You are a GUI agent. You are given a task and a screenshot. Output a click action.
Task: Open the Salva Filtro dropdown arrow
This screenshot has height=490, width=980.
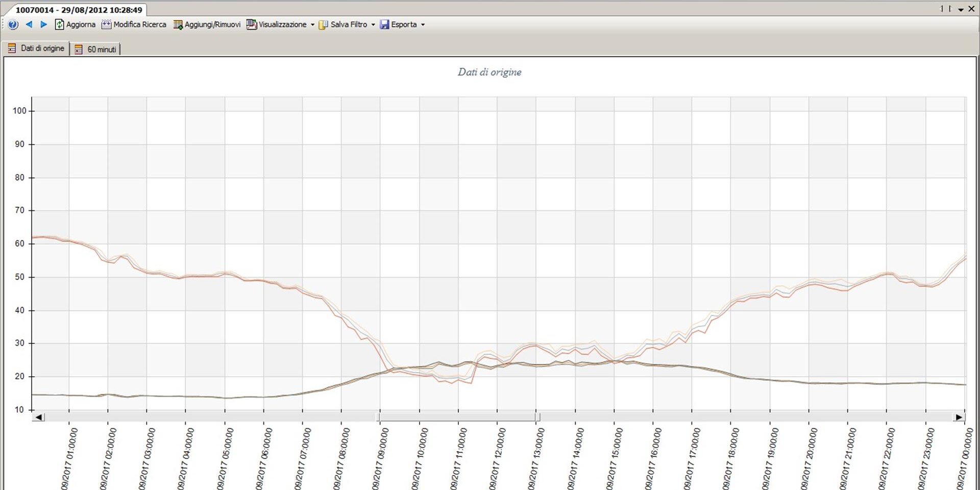[x=373, y=24]
